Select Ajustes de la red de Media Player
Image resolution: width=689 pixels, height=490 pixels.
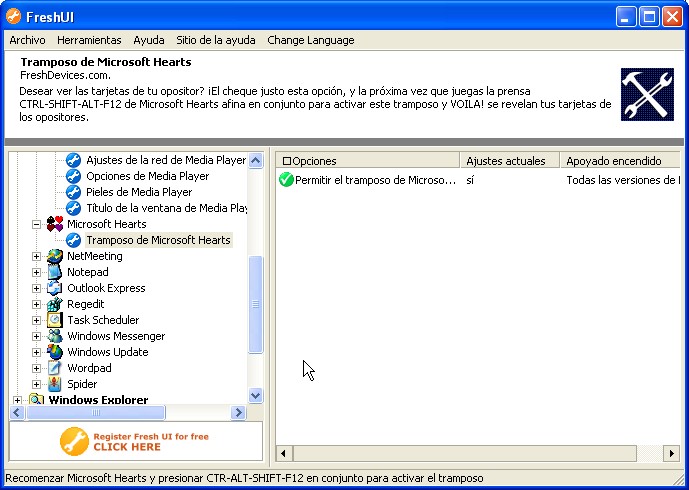(x=166, y=160)
